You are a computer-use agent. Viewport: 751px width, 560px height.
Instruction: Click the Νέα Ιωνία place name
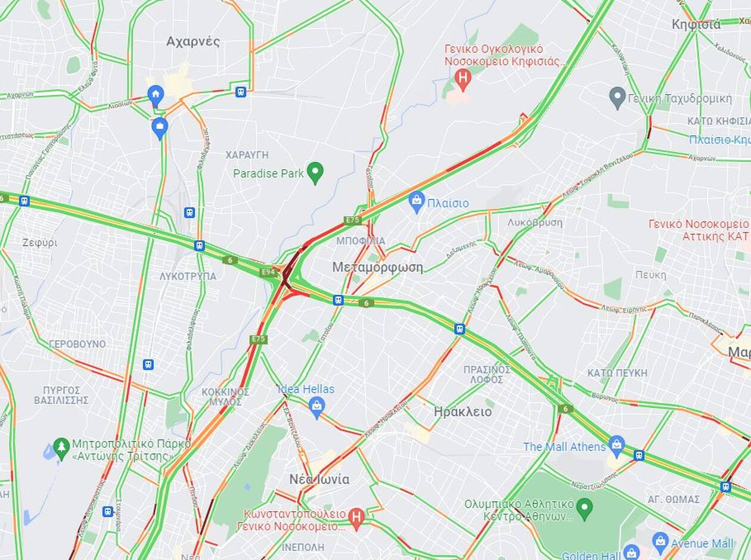319,479
